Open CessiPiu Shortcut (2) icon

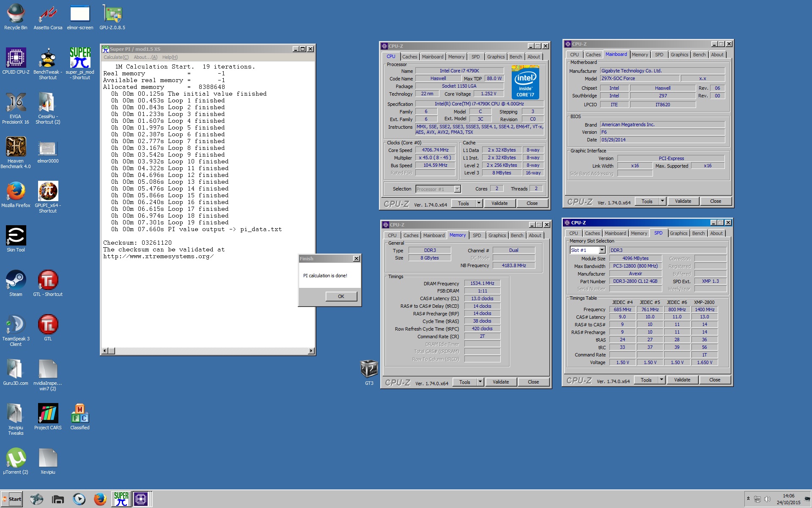48,108
